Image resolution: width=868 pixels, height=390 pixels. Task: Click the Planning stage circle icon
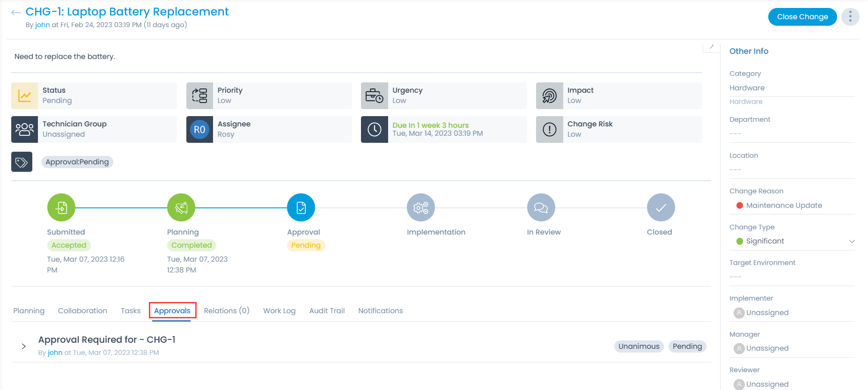181,207
